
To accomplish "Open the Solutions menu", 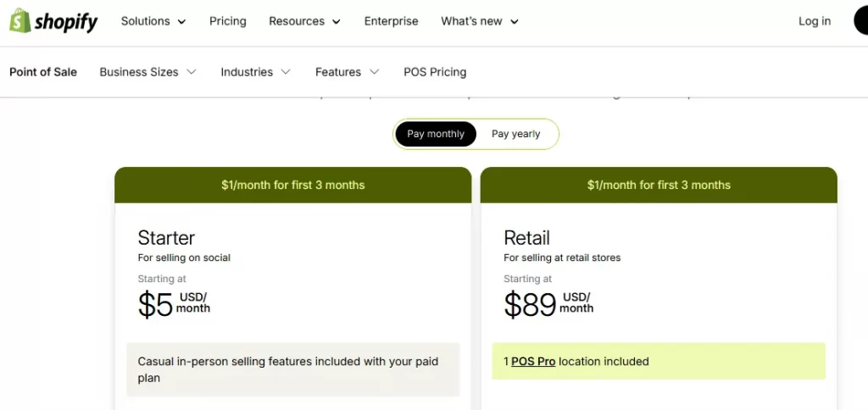I will [x=153, y=21].
